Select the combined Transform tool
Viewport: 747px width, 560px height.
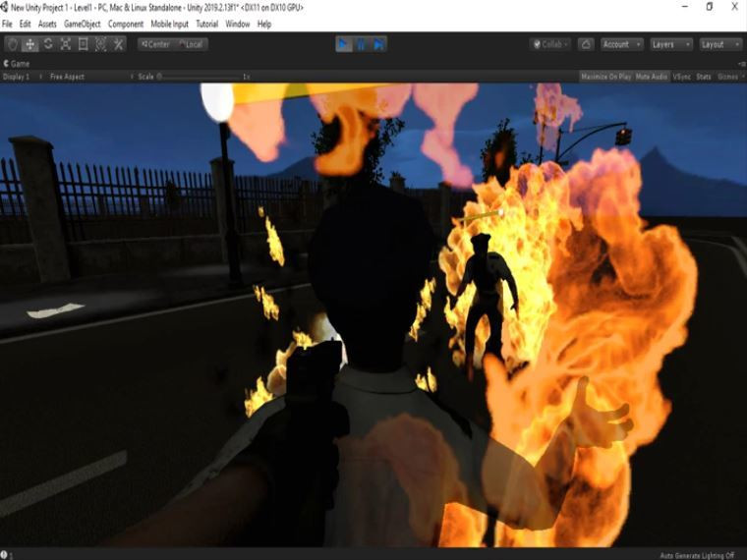click(100, 44)
